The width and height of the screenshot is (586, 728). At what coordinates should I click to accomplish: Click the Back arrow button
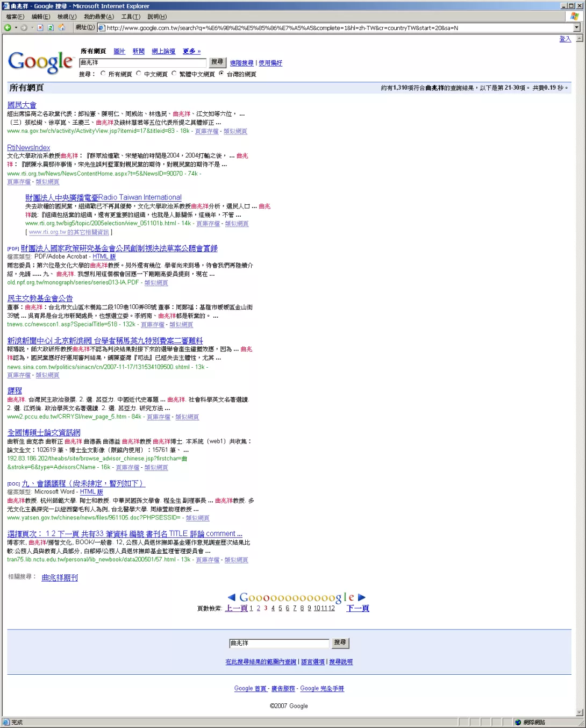point(8,27)
